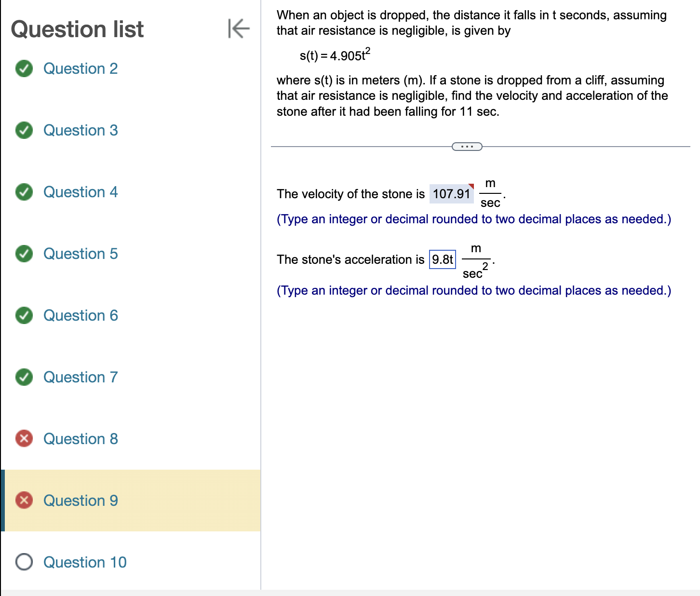Select the unanswered circle for Question 10
Image resolution: width=700 pixels, height=596 pixels.
(24, 562)
